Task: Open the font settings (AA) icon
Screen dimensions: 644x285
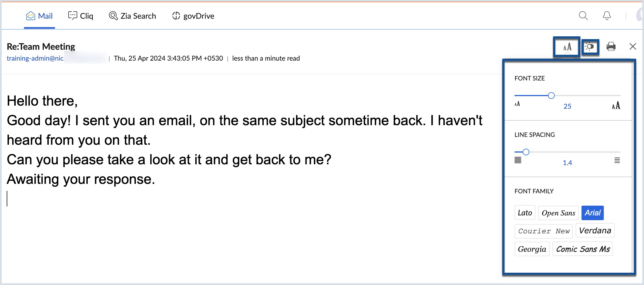Action: 567,47
